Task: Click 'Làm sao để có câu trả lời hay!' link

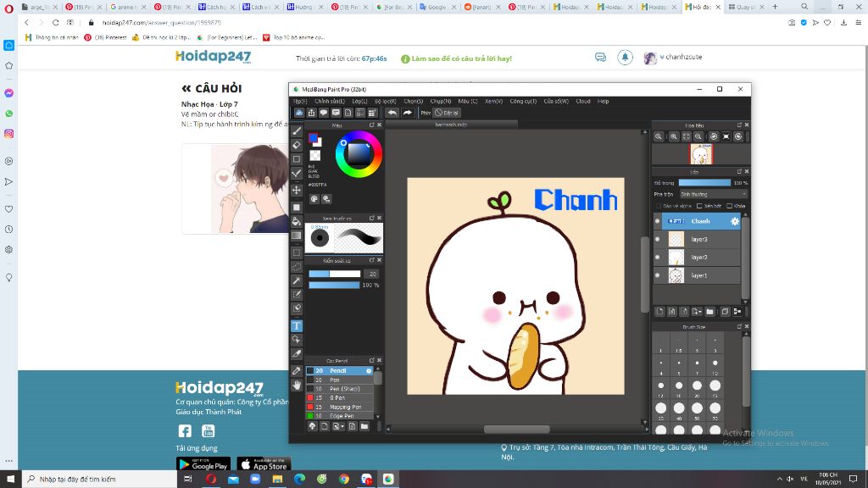Action: click(x=457, y=58)
